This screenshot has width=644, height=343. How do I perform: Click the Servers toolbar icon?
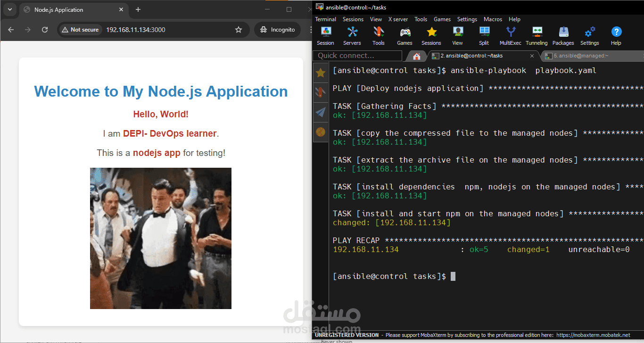click(x=352, y=36)
